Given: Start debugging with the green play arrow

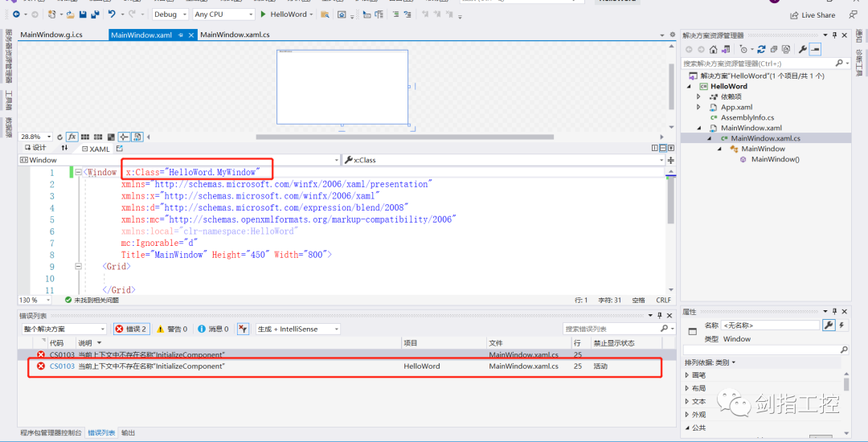Looking at the screenshot, I should (263, 14).
